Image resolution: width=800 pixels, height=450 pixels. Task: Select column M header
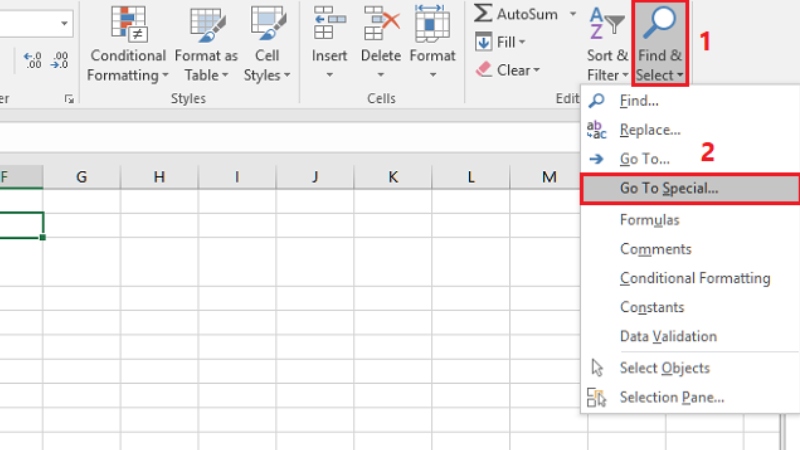[x=545, y=177]
